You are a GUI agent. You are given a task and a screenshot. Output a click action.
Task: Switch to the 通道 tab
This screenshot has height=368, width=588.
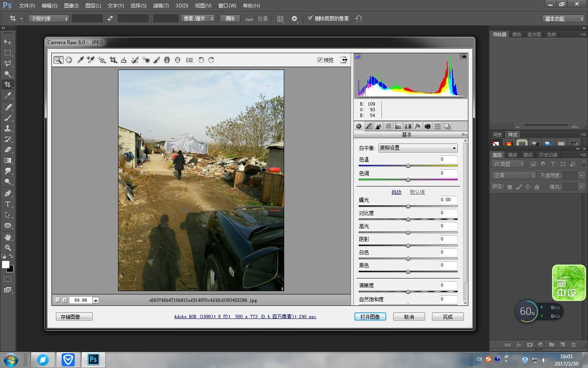click(512, 155)
